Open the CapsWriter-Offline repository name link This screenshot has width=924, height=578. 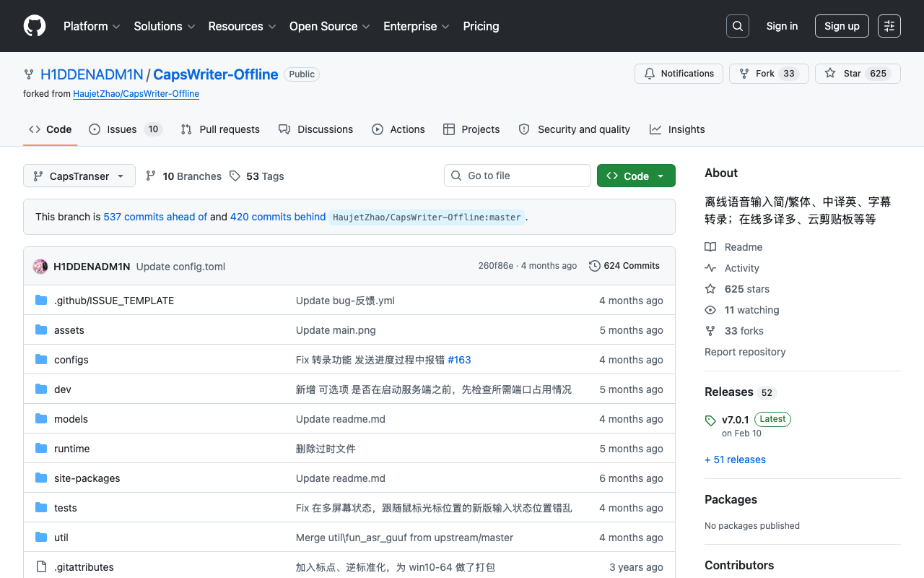216,74
